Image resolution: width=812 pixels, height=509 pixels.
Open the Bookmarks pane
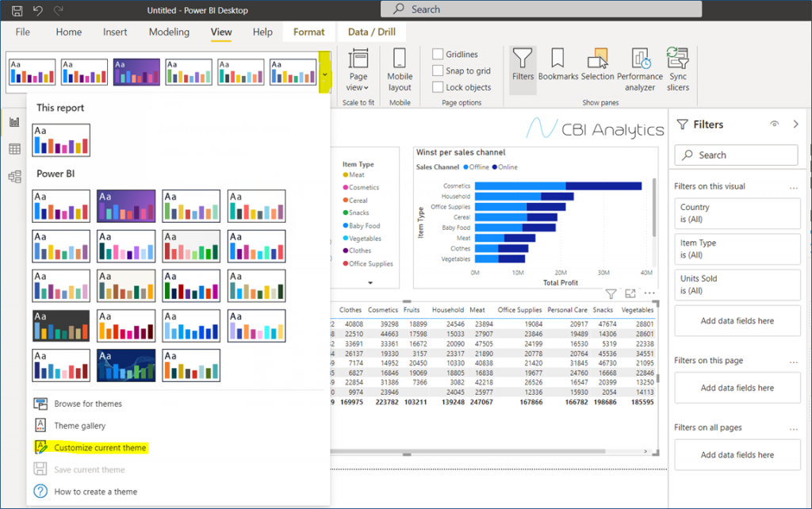(557, 65)
